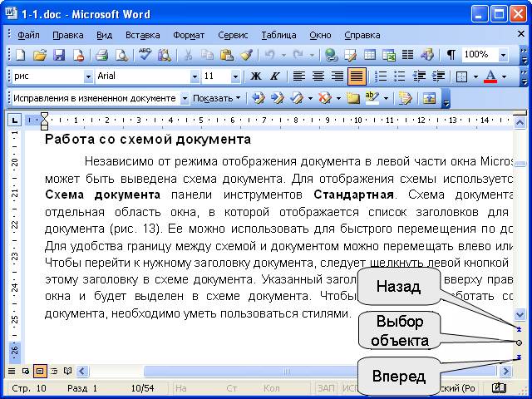Toggle the bold Ж formatting button
532x399 pixels.
256,76
